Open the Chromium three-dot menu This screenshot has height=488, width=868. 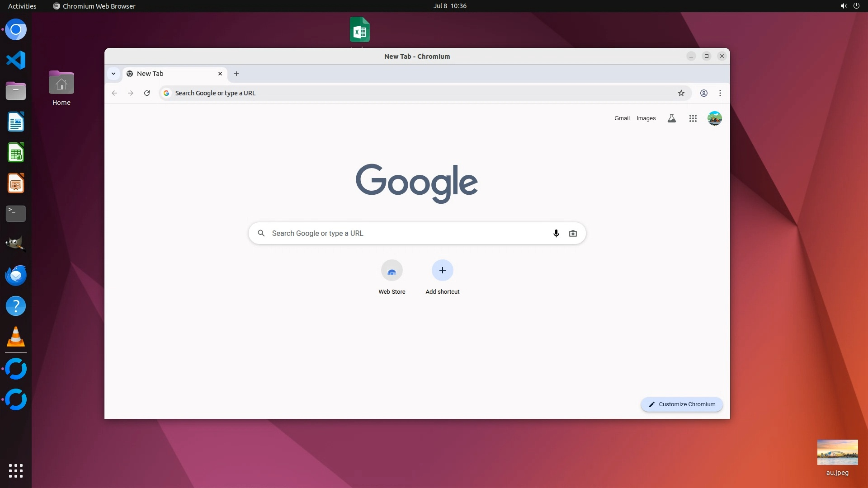(720, 93)
